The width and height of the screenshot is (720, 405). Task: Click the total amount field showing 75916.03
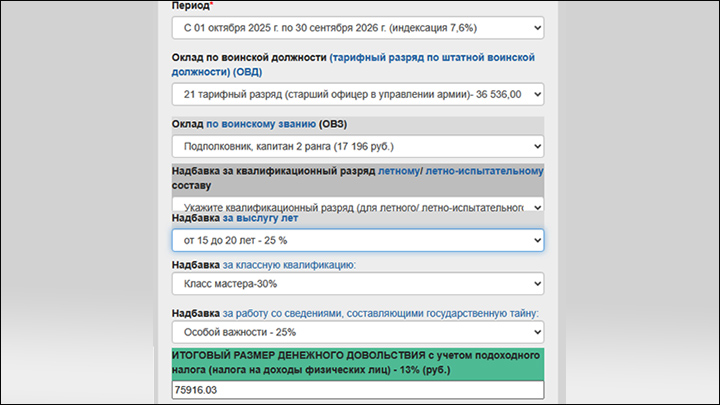tap(357, 389)
